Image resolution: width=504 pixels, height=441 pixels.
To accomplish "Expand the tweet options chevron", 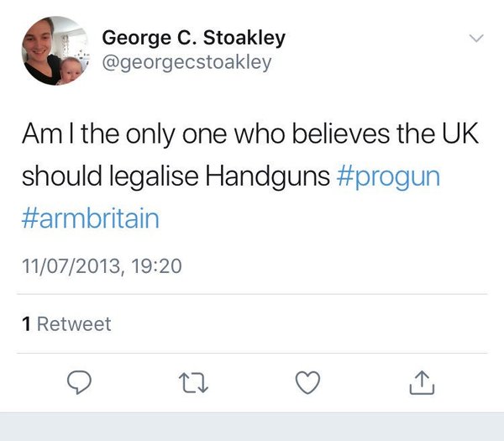I will click(475, 38).
